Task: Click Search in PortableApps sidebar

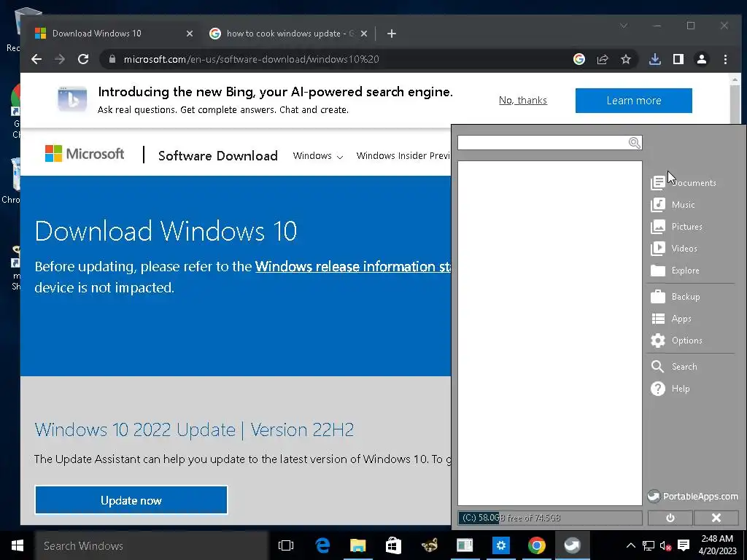Action: pyautogui.click(x=673, y=367)
